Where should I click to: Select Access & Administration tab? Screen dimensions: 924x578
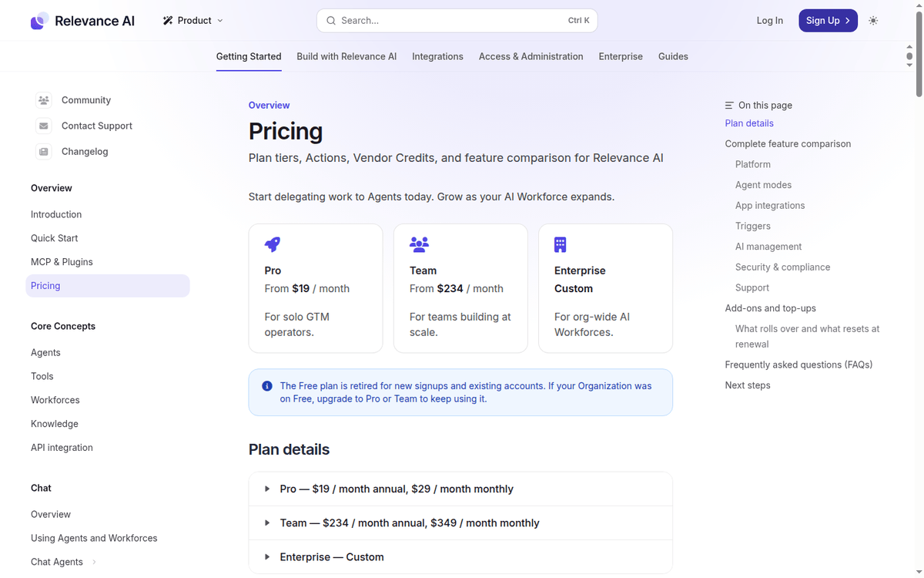(x=531, y=56)
